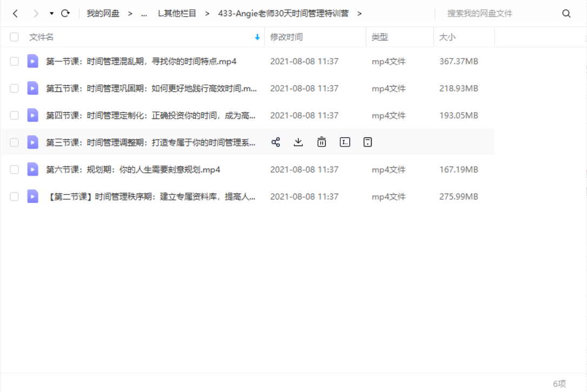Image resolution: width=587 pixels, height=392 pixels.
Task: Sort by 文件名 column header
Action: 41,37
